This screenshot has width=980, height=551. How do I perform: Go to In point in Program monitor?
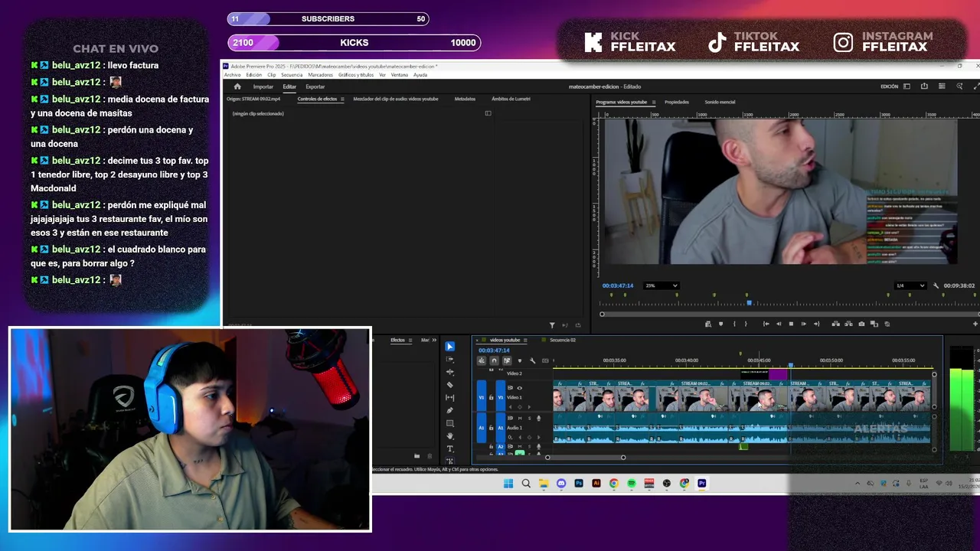point(766,324)
